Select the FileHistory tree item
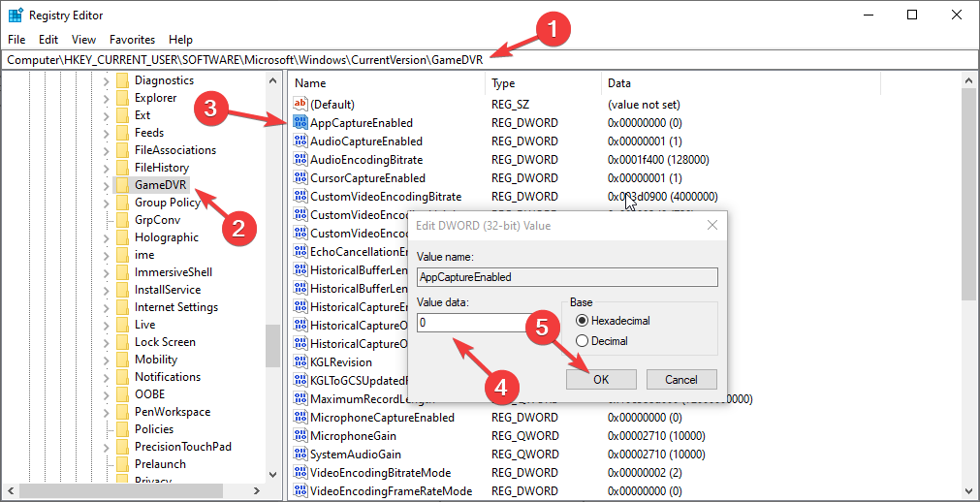 coord(161,168)
